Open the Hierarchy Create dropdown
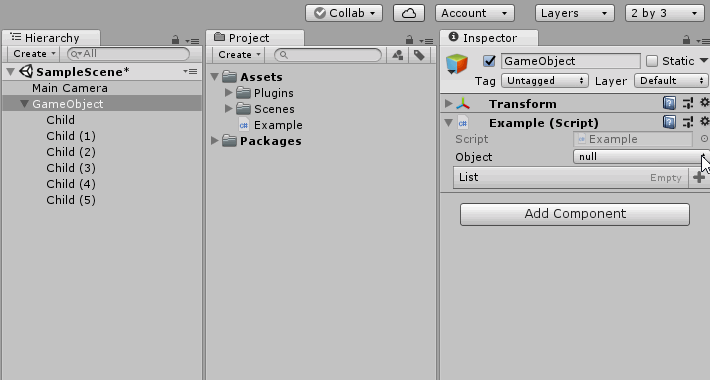 coord(34,54)
